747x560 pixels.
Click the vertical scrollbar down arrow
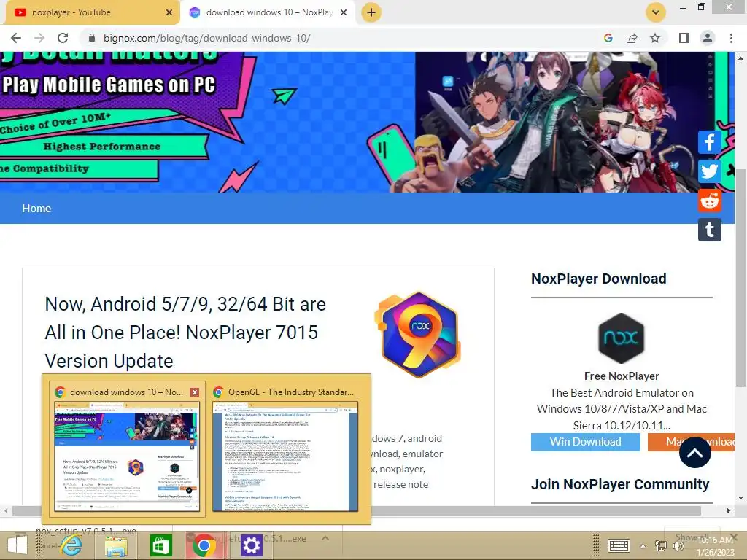point(740,498)
